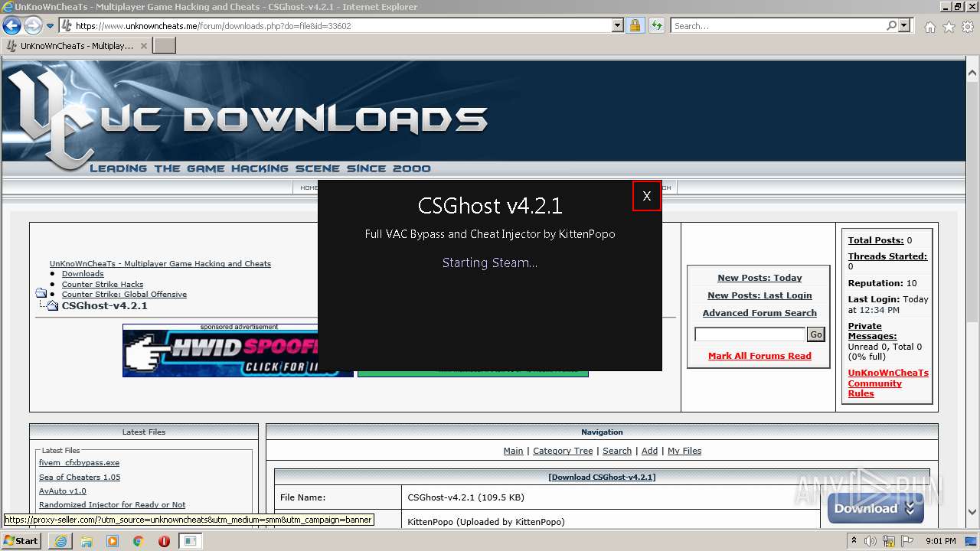Open Action Center flag tray icon
This screenshot has height=551, width=980.
pyautogui.click(x=906, y=541)
